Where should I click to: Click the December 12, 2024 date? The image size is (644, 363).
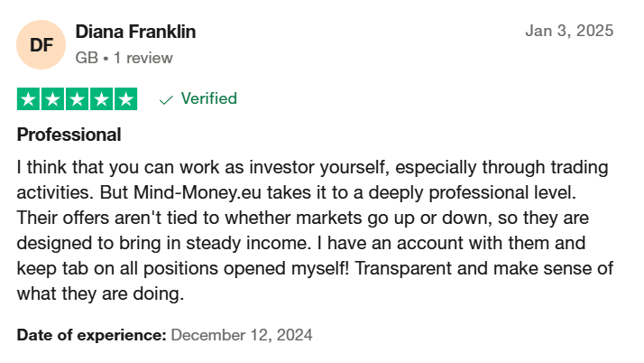coord(242,335)
